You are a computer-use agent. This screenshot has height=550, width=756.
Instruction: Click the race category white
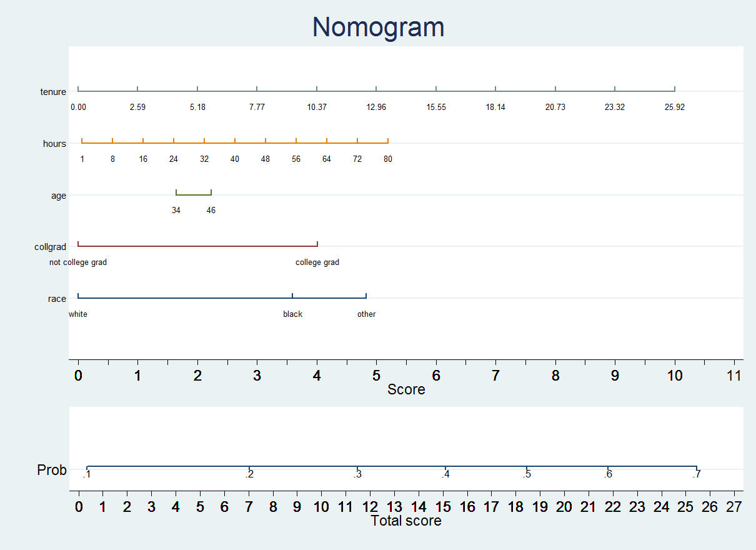pos(78,314)
